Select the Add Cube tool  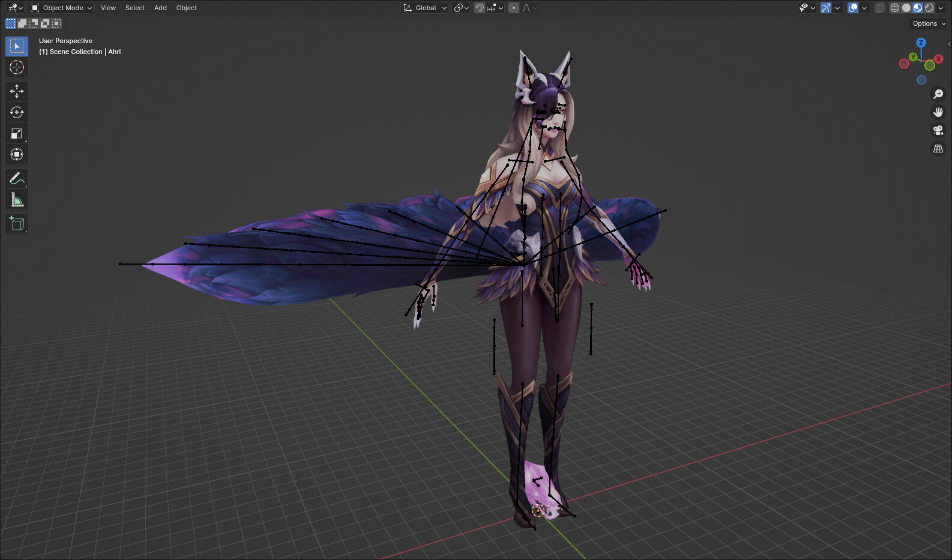click(x=17, y=224)
